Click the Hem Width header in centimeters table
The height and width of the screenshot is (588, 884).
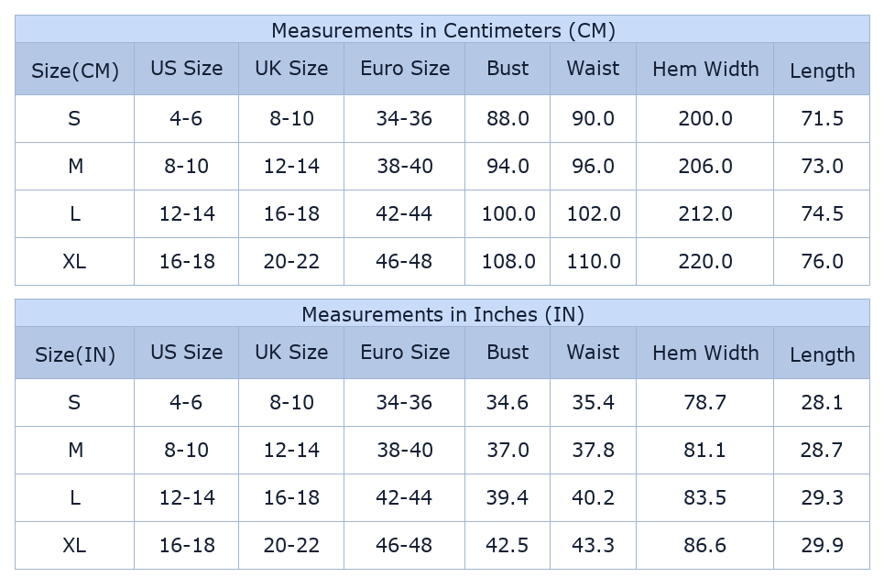(x=705, y=69)
